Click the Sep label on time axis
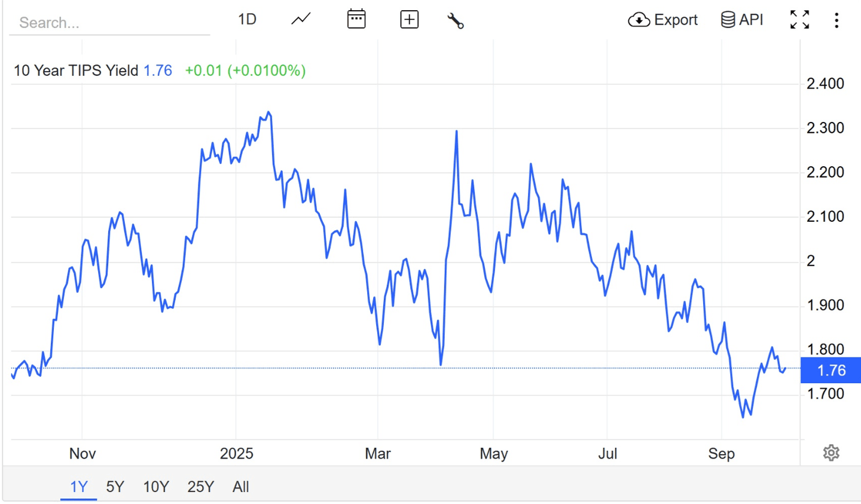The height and width of the screenshot is (504, 861). (721, 454)
